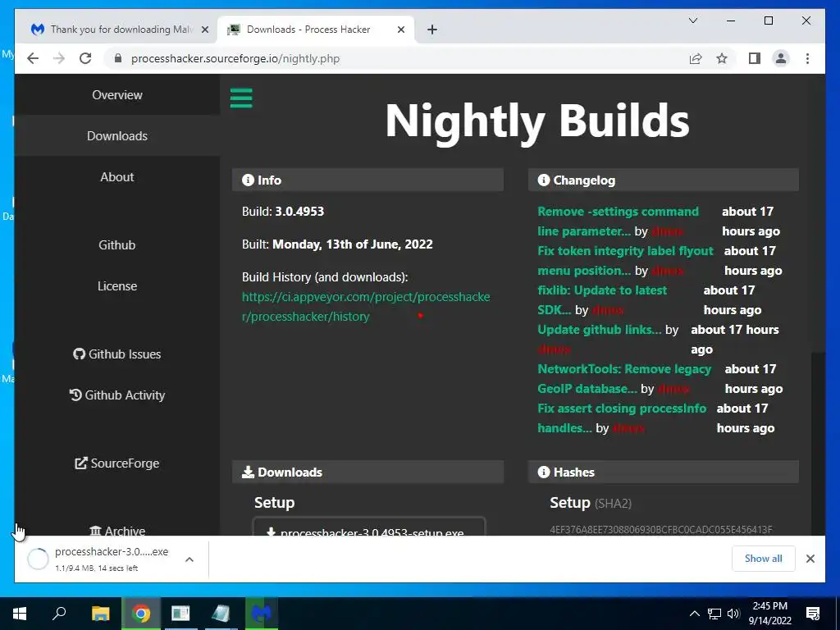Close the Downloads - Process Hacker tab
The image size is (840, 630).
click(400, 30)
